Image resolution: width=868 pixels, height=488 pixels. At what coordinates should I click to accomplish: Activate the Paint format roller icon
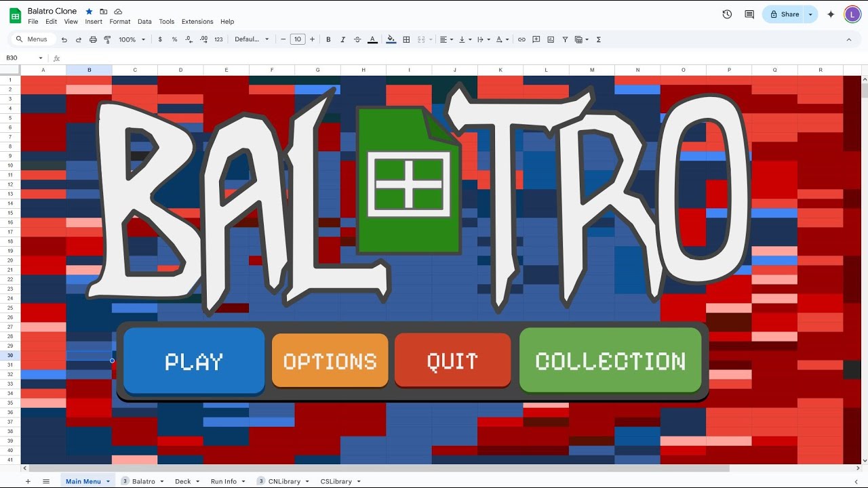[107, 39]
